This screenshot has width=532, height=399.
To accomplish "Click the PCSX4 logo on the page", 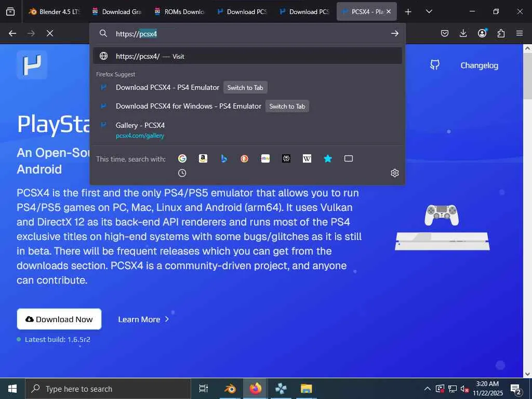I will pos(32,65).
